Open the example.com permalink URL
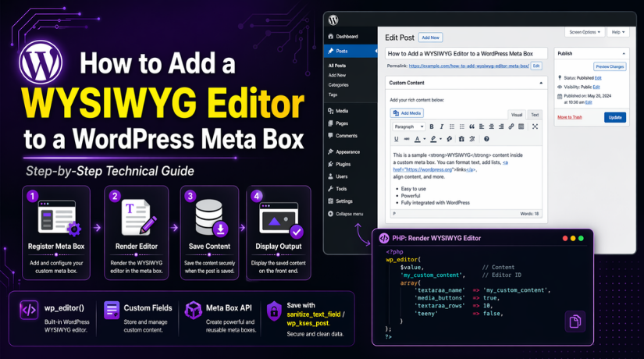The height and width of the screenshot is (359, 644). tap(468, 66)
